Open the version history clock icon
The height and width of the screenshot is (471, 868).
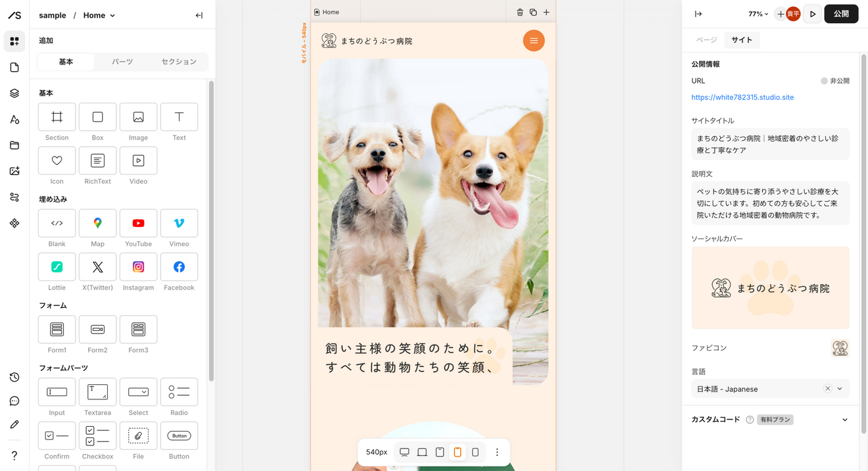tap(14, 377)
